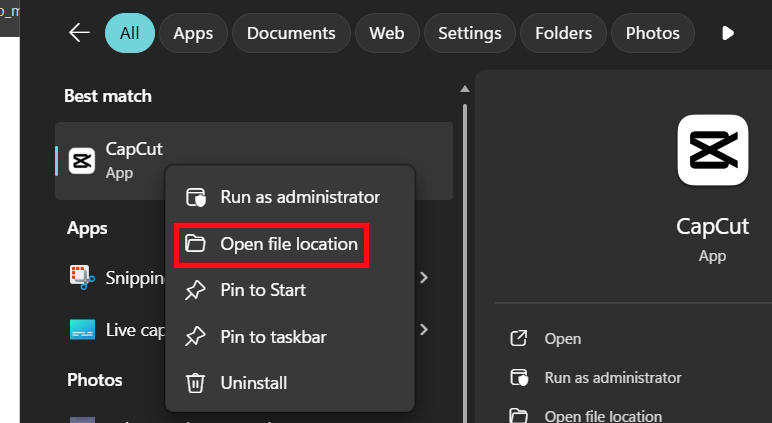The width and height of the screenshot is (772, 423).
Task: Click the back arrow in search header
Action: pyautogui.click(x=79, y=33)
